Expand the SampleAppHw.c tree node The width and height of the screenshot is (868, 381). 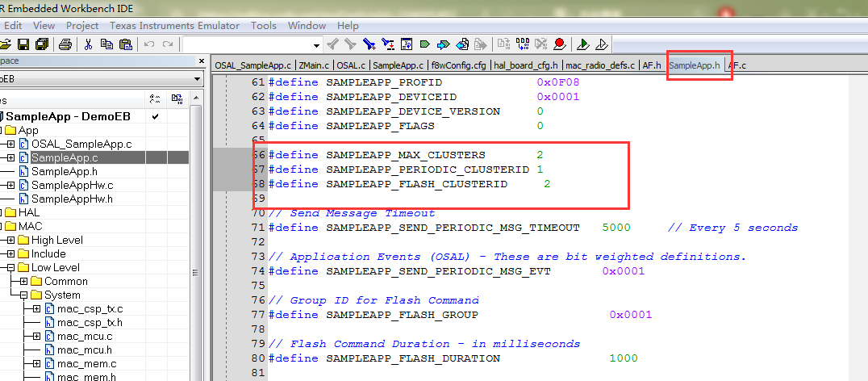10,185
